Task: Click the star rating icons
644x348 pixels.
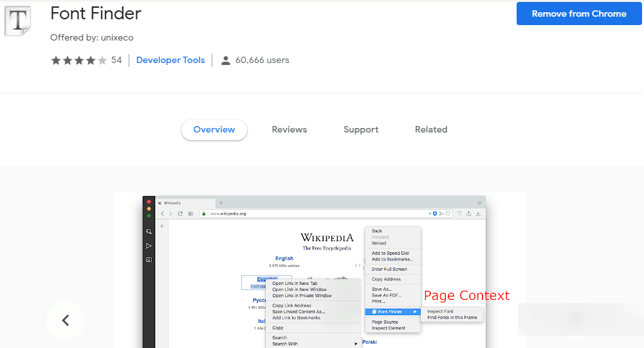Action: tap(79, 60)
